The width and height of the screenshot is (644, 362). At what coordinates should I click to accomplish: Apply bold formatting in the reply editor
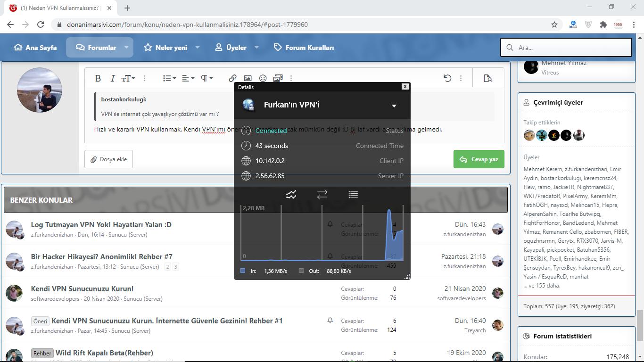tap(98, 78)
